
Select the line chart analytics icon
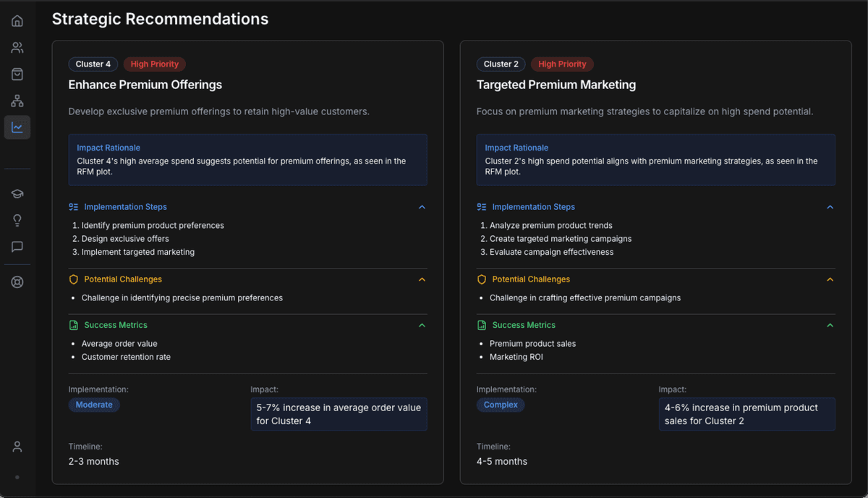[x=17, y=128]
